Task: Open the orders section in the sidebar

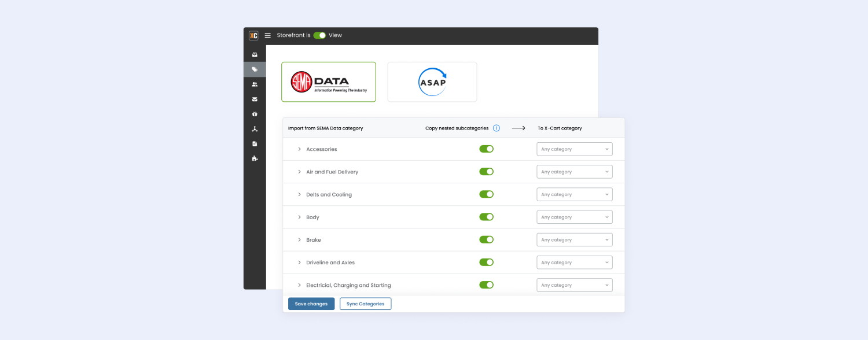Action: (x=255, y=54)
